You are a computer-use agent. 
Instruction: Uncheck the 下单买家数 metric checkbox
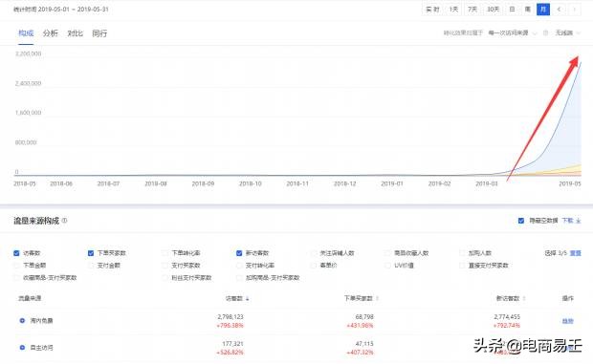[91, 253]
